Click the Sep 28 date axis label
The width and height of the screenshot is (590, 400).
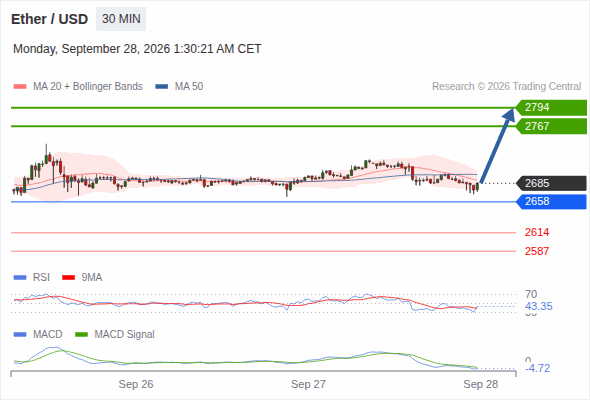[x=481, y=384]
